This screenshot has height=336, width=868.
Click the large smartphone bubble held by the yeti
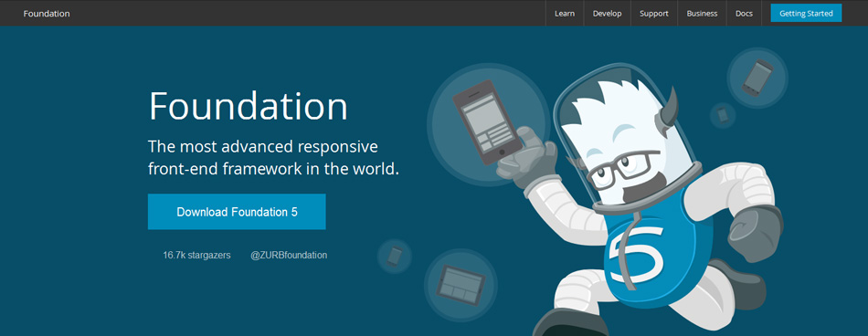pyautogui.click(x=488, y=124)
